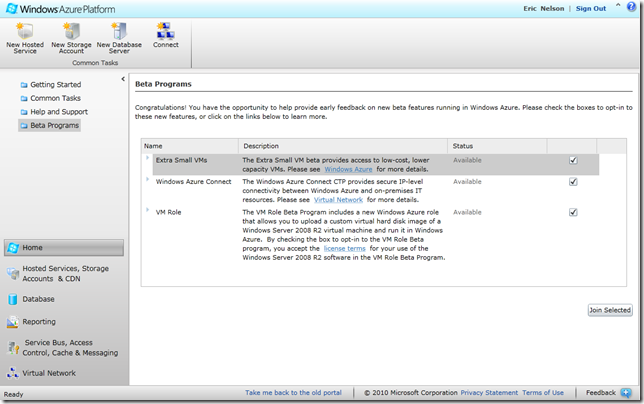Select Beta Programs folder icon
644x404 pixels.
(24, 126)
